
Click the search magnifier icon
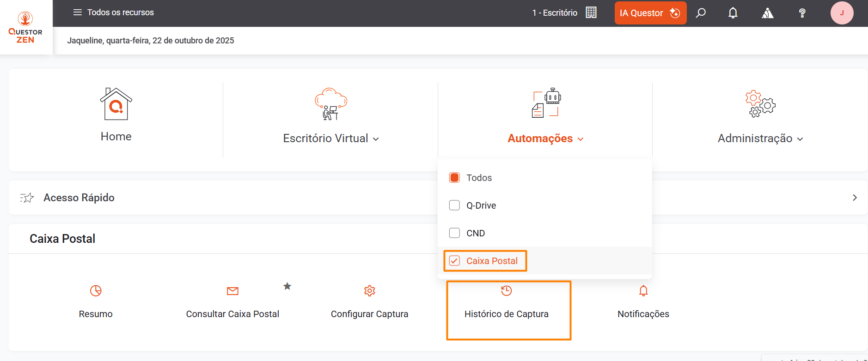(x=701, y=13)
